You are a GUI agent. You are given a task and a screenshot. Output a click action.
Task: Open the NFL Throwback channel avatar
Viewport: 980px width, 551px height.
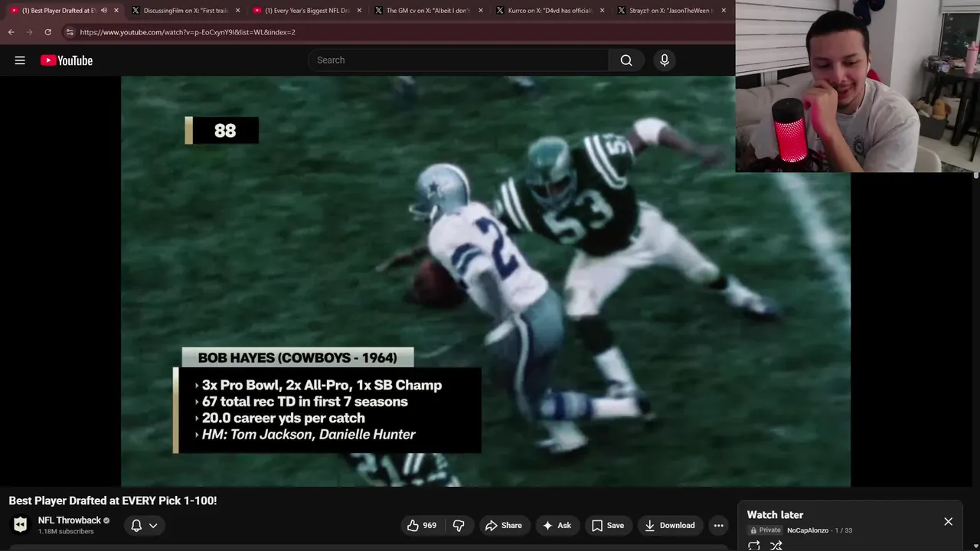(21, 525)
